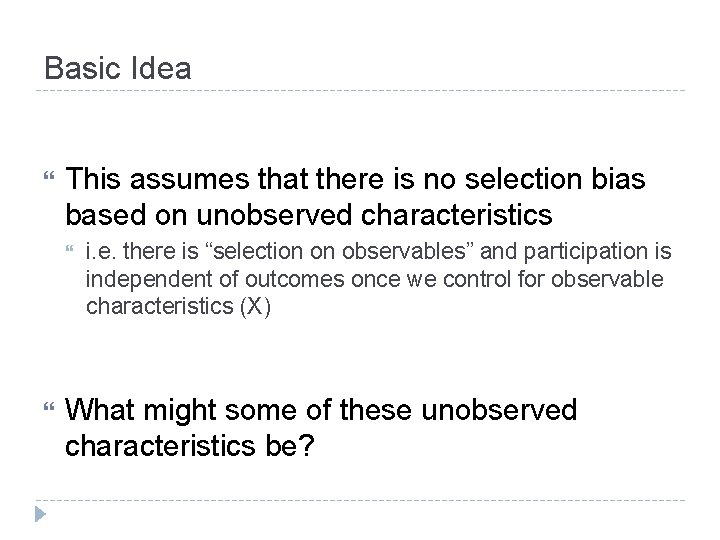
Task: Click the line "independent of outcomes once we control"
Action: [x=374, y=279]
